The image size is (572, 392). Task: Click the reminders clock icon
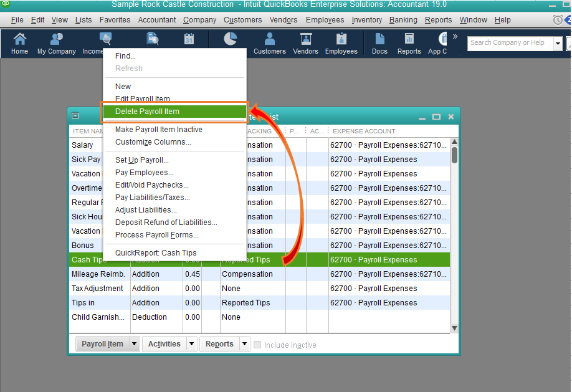pyautogui.click(x=558, y=20)
